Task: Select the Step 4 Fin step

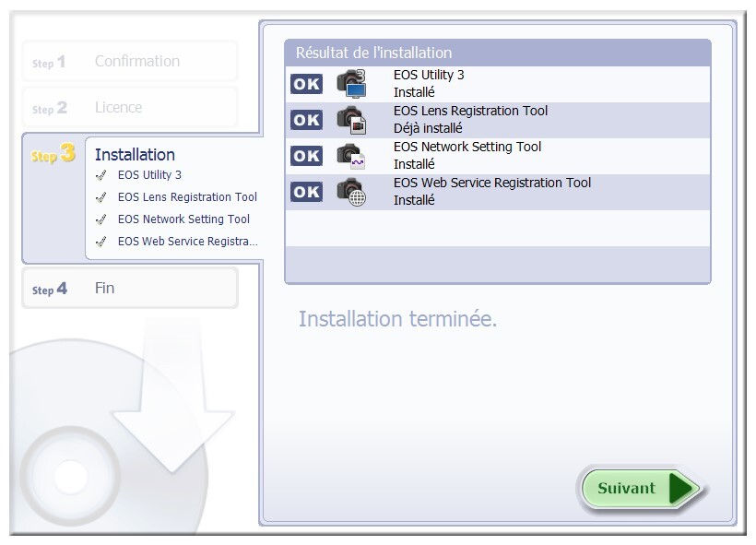Action: coord(130,288)
